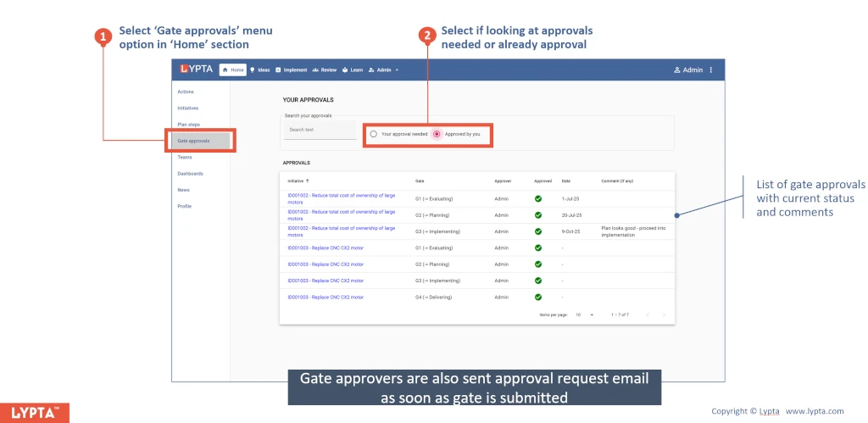
Task: Go to the next page arrow
Action: point(664,314)
